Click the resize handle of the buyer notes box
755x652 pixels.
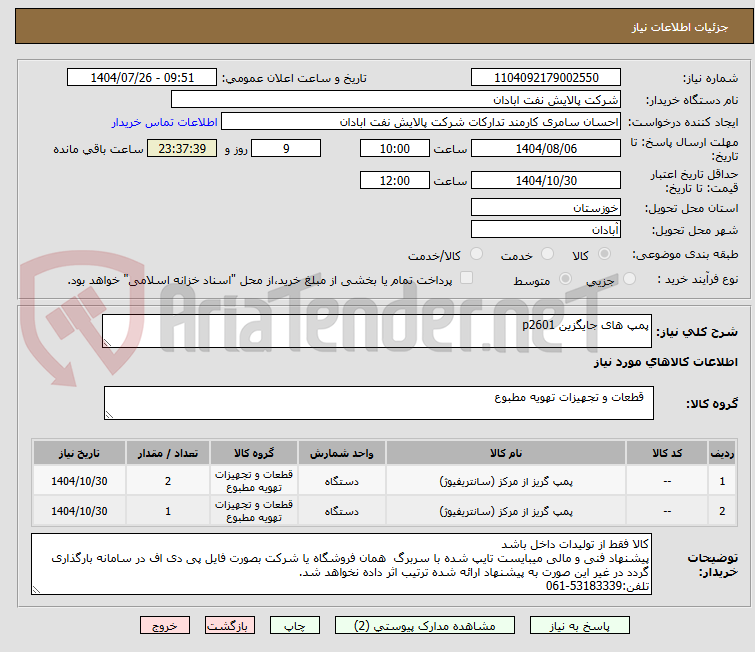click(x=37, y=589)
